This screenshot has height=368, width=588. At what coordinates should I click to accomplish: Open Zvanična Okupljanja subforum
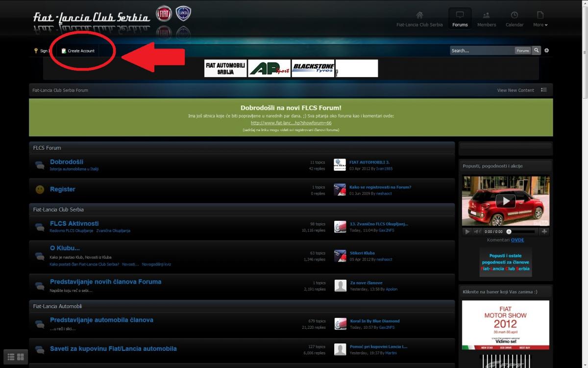coord(113,231)
